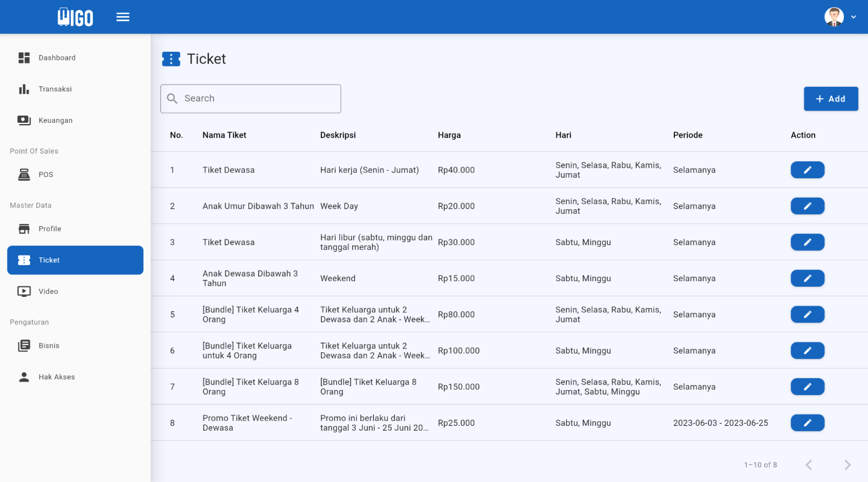This screenshot has height=482, width=868.
Task: Edit the Promo Tiket Weekend row
Action: click(807, 423)
